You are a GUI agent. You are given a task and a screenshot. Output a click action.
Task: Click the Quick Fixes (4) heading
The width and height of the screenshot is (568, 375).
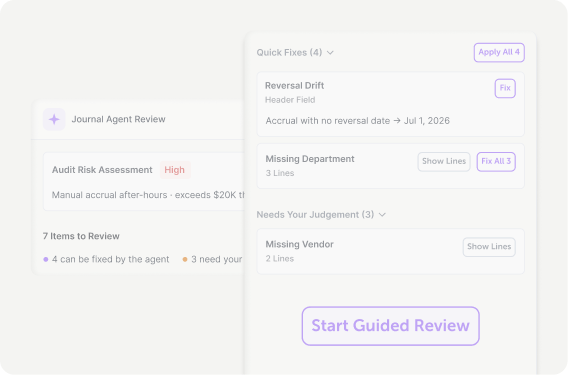(x=289, y=53)
